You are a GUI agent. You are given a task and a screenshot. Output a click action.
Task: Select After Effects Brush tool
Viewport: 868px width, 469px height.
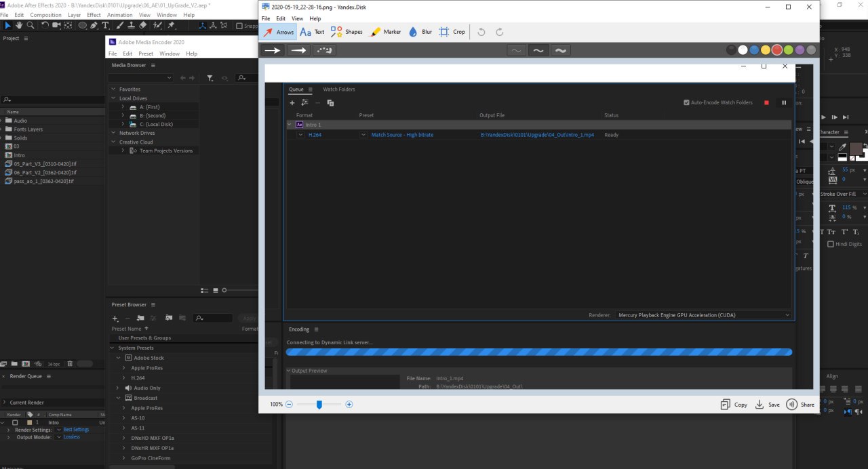[x=119, y=26]
